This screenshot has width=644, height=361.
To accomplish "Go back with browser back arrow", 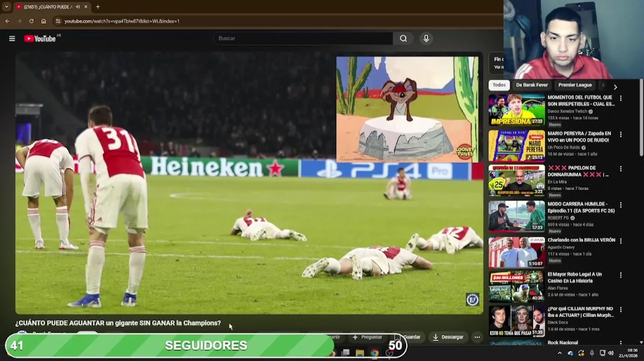I will tap(7, 21).
